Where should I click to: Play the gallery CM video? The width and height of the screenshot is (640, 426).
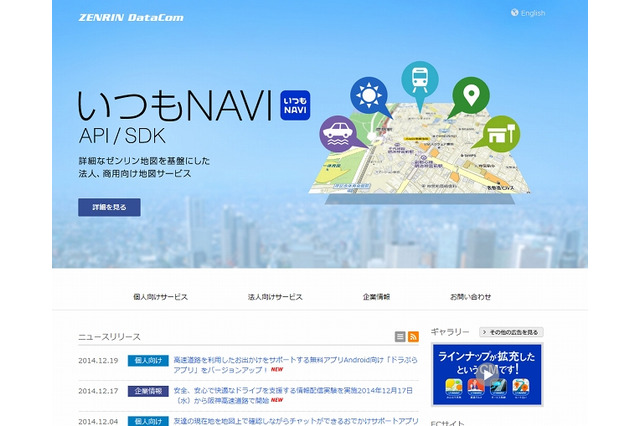(x=487, y=374)
